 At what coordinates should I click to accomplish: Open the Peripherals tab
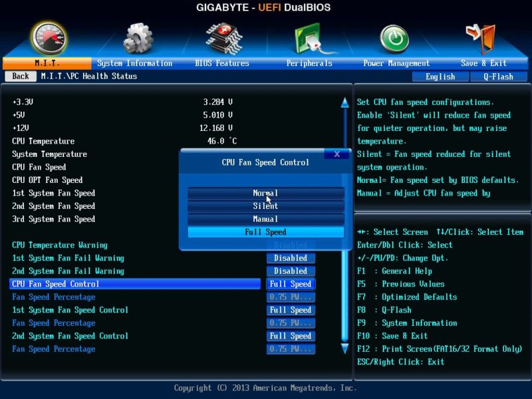pos(309,63)
